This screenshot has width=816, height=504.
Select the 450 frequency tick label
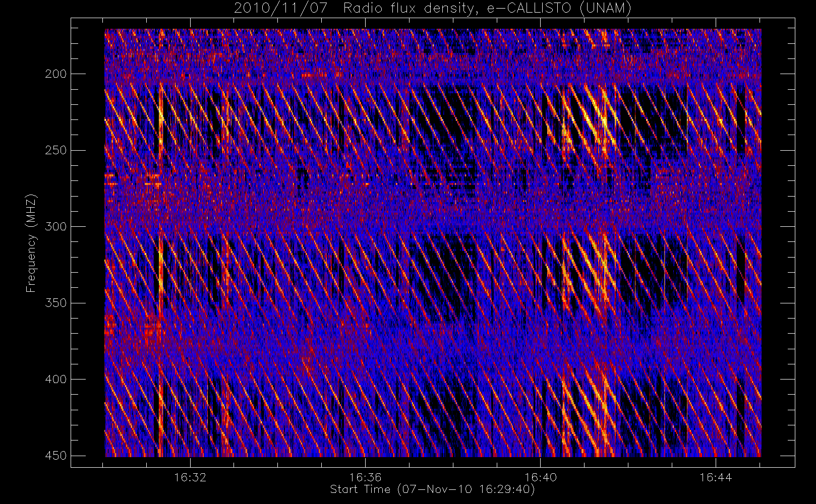click(x=56, y=456)
